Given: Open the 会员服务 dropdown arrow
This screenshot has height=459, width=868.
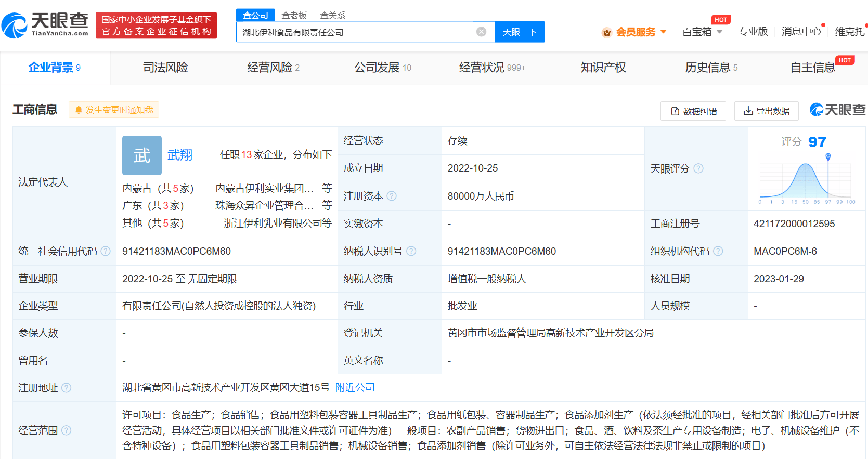Looking at the screenshot, I should coord(664,32).
